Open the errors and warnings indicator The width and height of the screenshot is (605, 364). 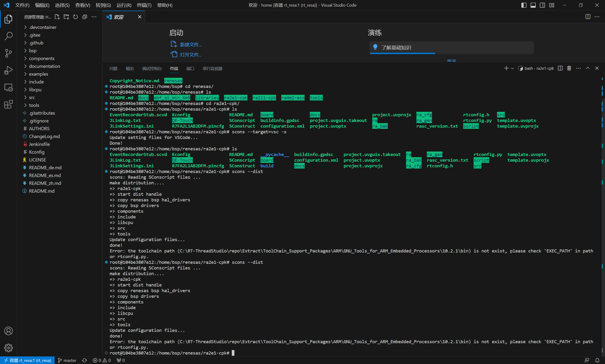click(102, 360)
